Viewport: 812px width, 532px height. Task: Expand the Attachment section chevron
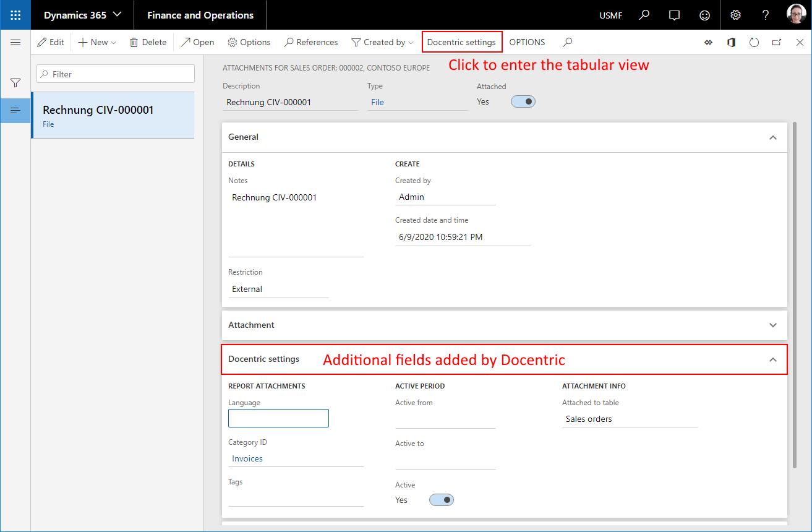pyautogui.click(x=772, y=325)
